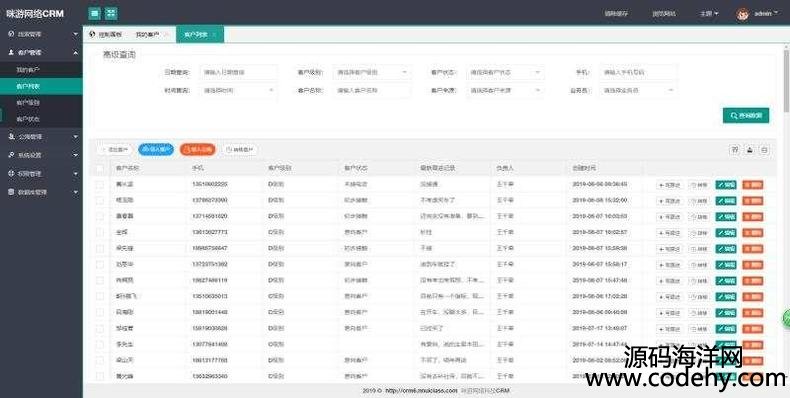Click orange delete button in first row
Screen dimensions: 790x398
(753, 185)
